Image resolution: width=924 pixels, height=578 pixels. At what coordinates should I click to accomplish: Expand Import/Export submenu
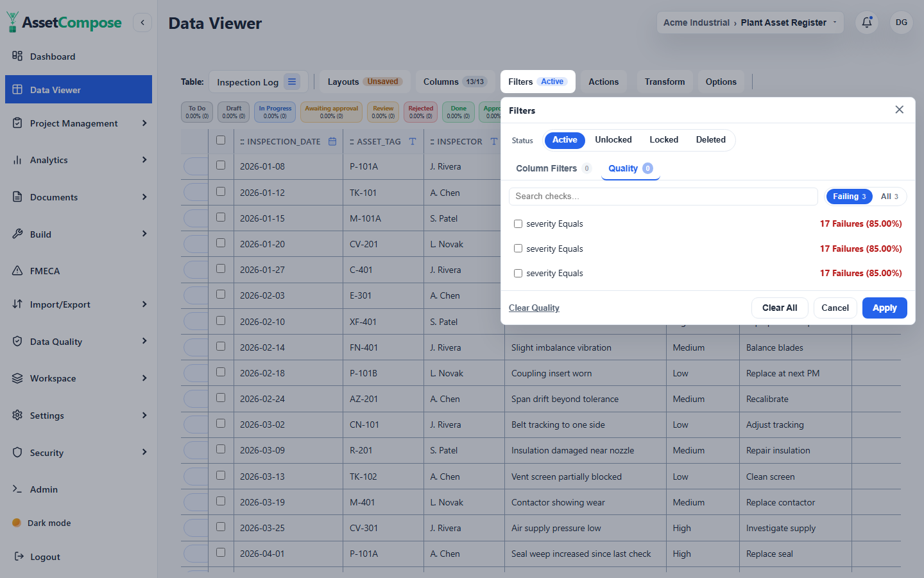tap(144, 304)
